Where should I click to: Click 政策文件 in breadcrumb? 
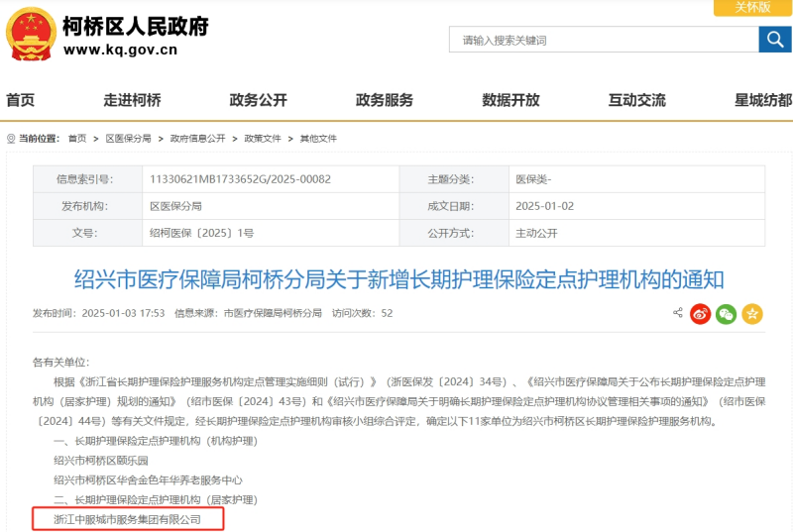(263, 139)
